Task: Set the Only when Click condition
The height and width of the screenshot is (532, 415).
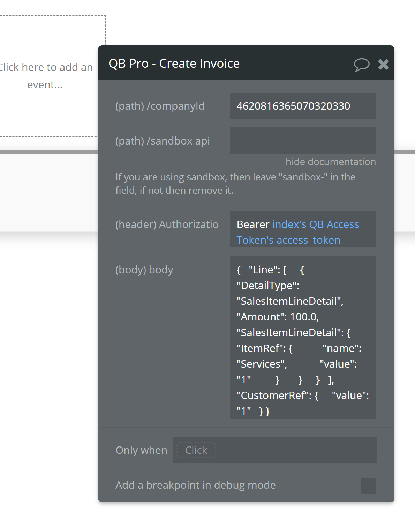Action: pos(196,450)
